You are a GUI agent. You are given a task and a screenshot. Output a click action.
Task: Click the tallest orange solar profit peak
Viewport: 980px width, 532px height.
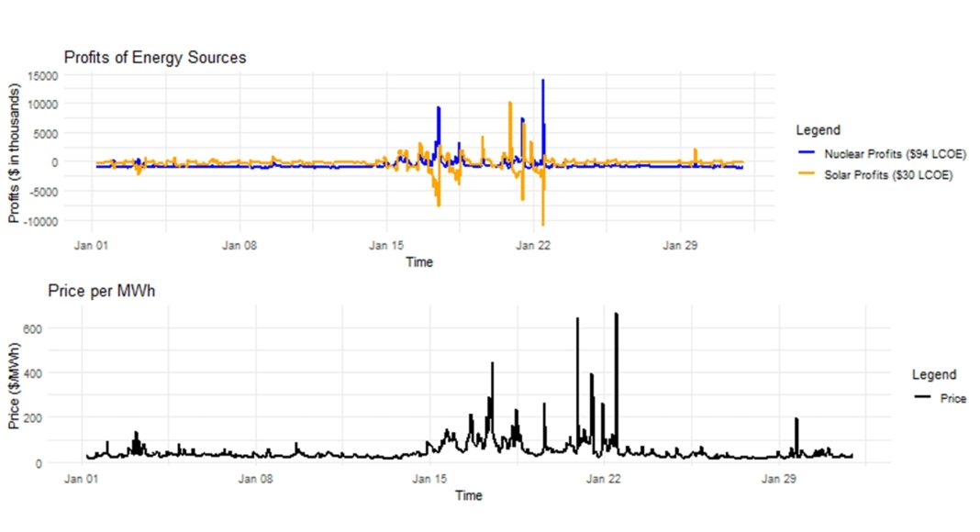[x=510, y=104]
